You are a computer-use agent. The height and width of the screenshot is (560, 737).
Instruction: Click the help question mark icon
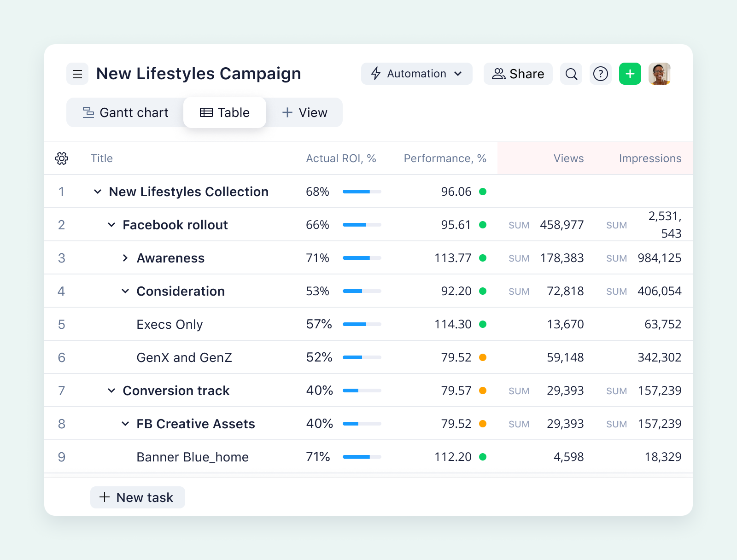[600, 74]
